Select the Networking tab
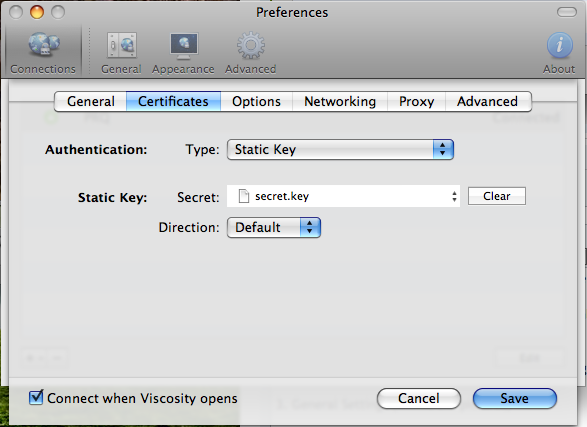The width and height of the screenshot is (587, 427). click(340, 101)
